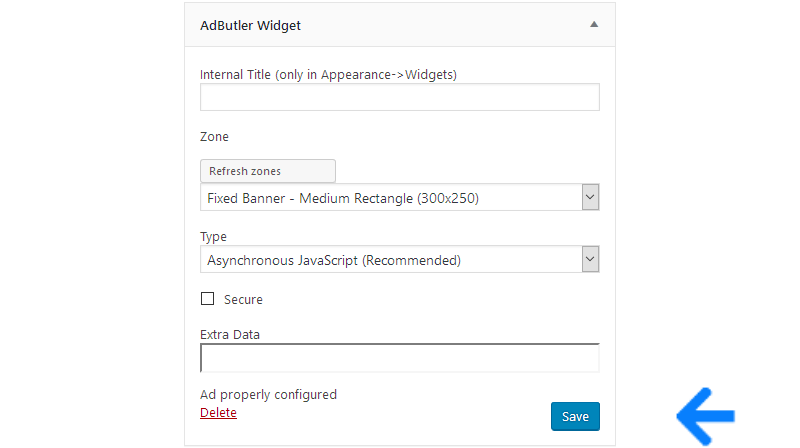Click the Internal Title field label
The height and width of the screenshot is (448, 800).
tap(328, 74)
